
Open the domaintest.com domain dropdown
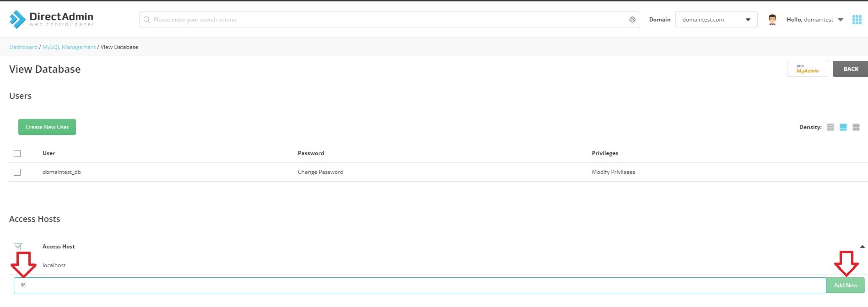(716, 20)
